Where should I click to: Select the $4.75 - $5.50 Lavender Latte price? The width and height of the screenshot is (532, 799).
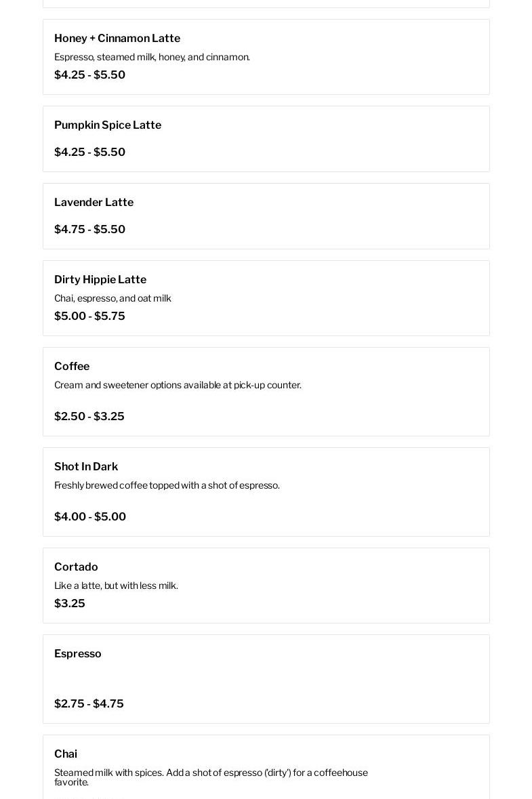coord(89,230)
